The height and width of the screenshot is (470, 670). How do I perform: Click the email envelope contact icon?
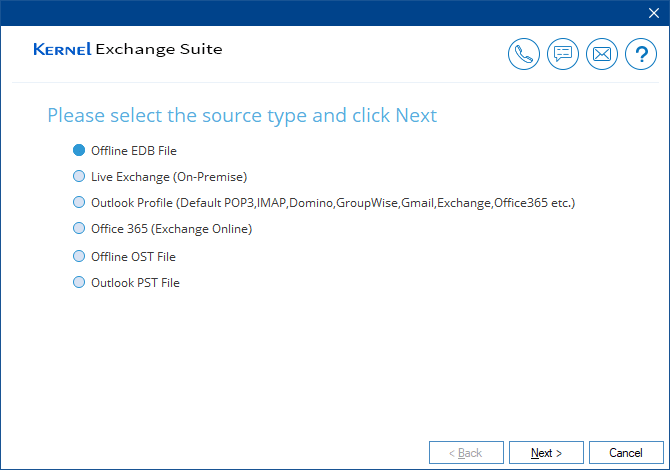coord(602,54)
